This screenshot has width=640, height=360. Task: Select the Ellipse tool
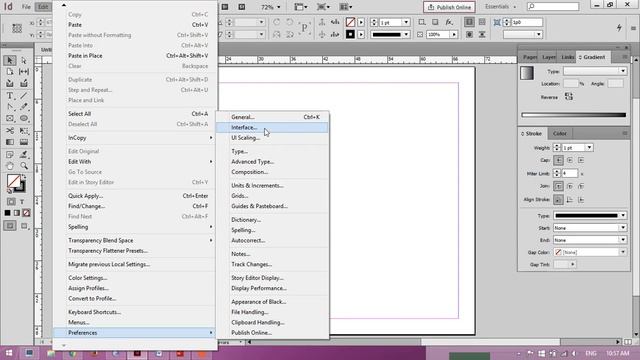[x=24, y=118]
